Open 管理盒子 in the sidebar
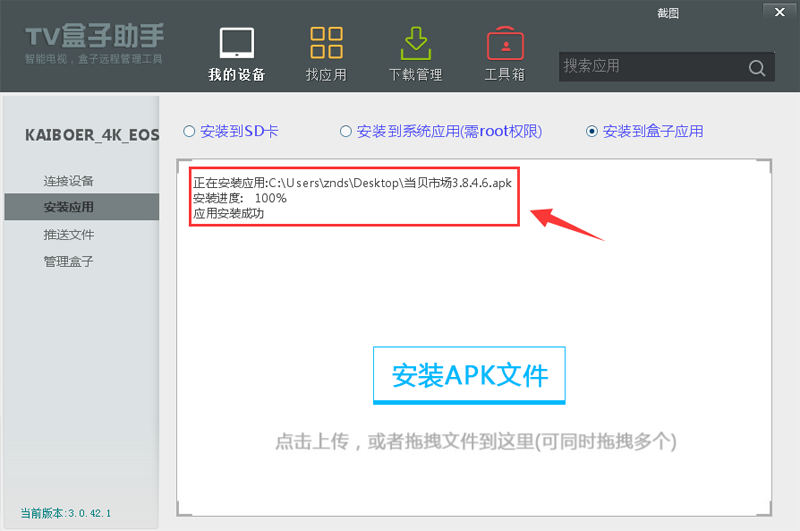Image resolution: width=800 pixels, height=531 pixels. (68, 262)
